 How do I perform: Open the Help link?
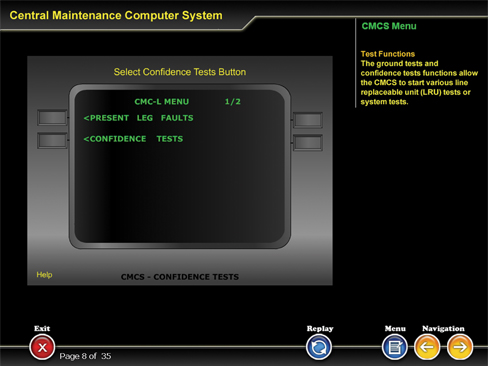[x=44, y=275]
